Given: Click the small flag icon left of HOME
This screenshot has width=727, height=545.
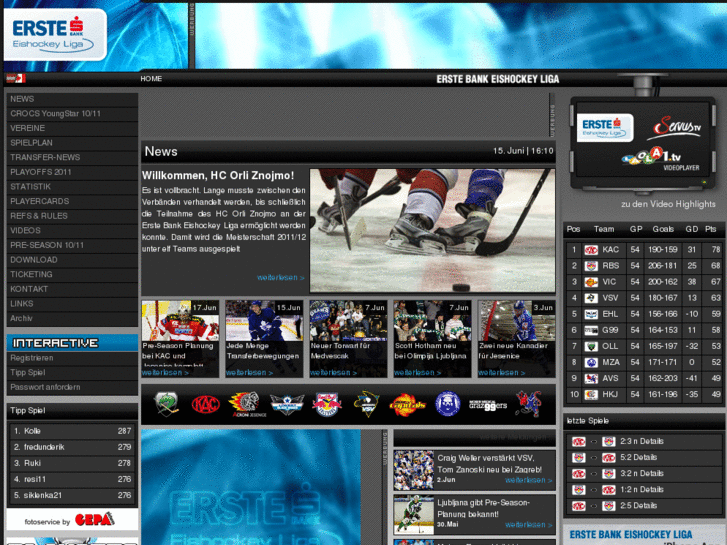Looking at the screenshot, I should click(x=16, y=78).
